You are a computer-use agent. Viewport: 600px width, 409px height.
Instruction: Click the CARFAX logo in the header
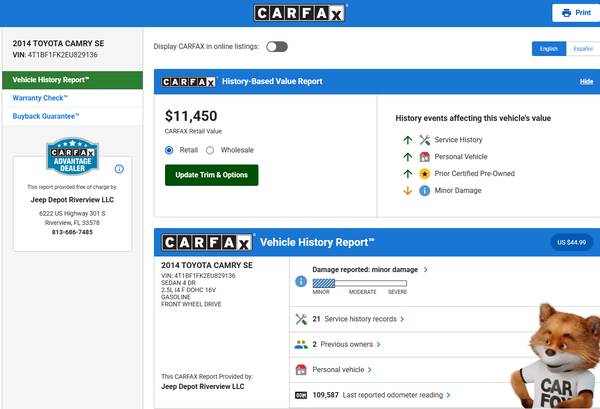(x=299, y=13)
